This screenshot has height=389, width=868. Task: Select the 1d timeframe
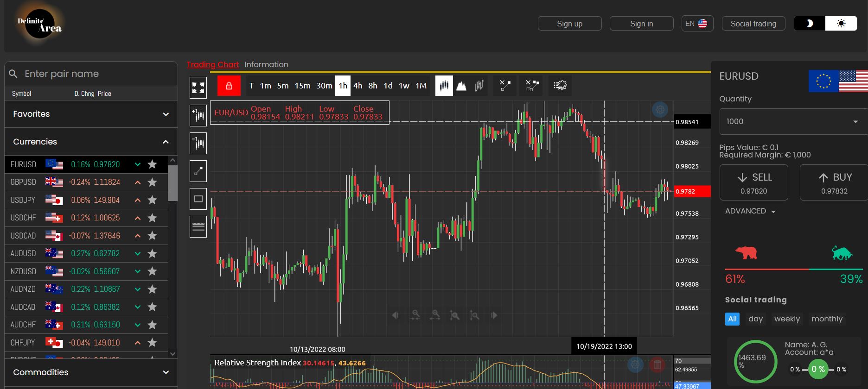point(388,86)
